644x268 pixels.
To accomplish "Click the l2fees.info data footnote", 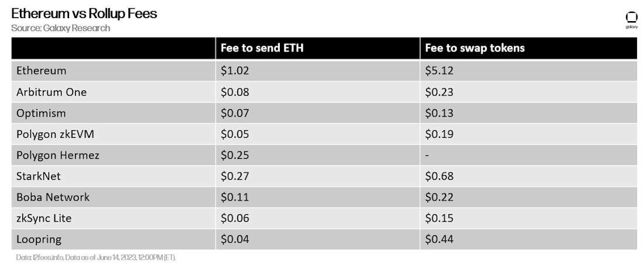I will [x=96, y=257].
